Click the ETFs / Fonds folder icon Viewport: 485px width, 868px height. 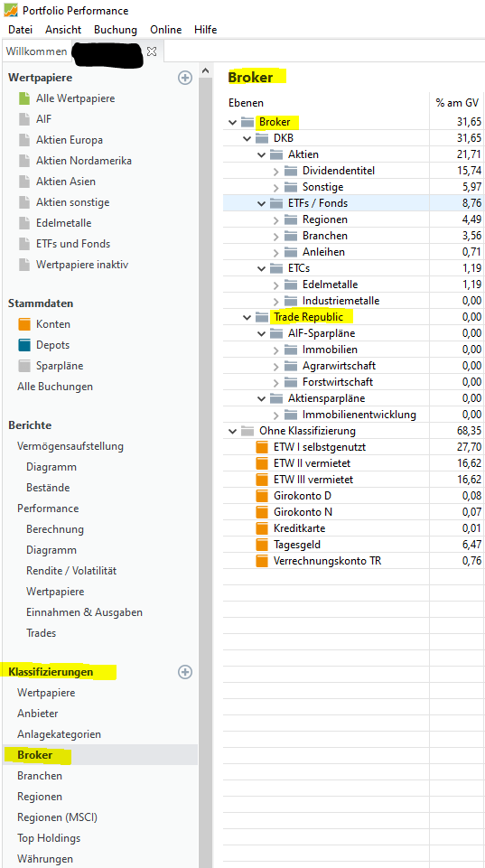point(276,203)
